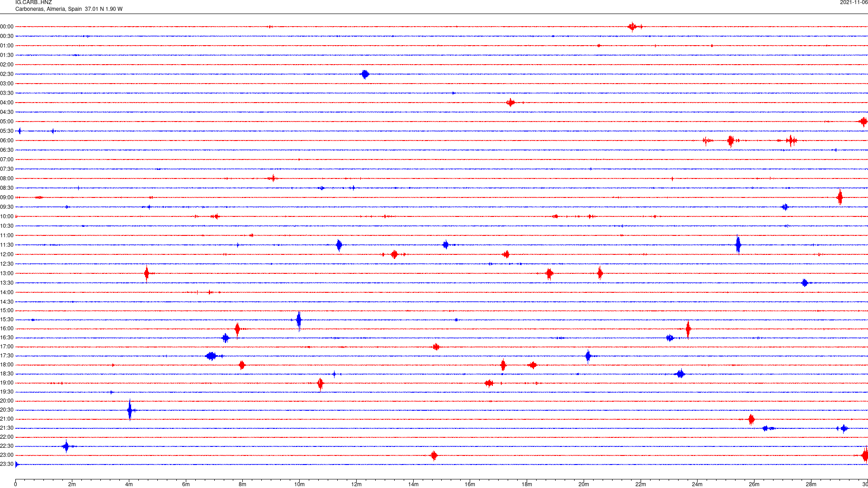Click the 2m tick label on axis

[x=72, y=484]
